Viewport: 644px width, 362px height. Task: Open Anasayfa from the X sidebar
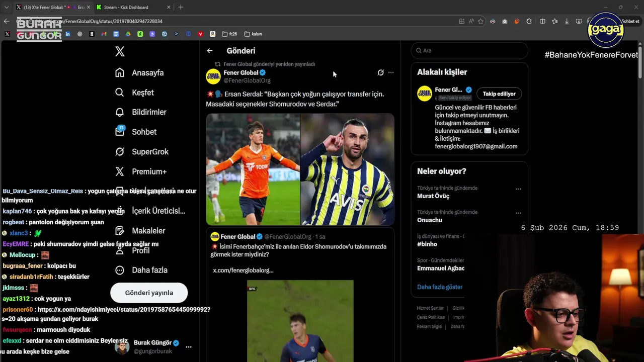(139, 73)
